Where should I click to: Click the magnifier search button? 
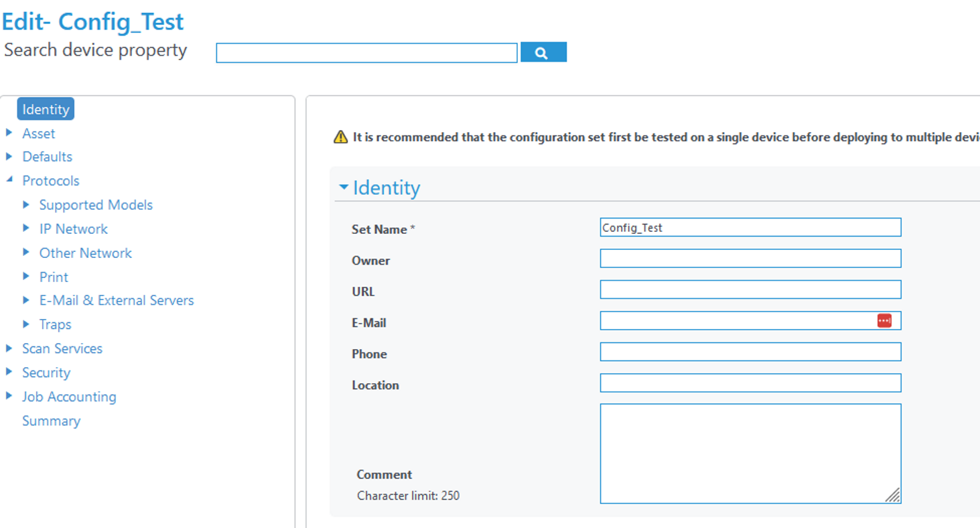click(x=543, y=52)
